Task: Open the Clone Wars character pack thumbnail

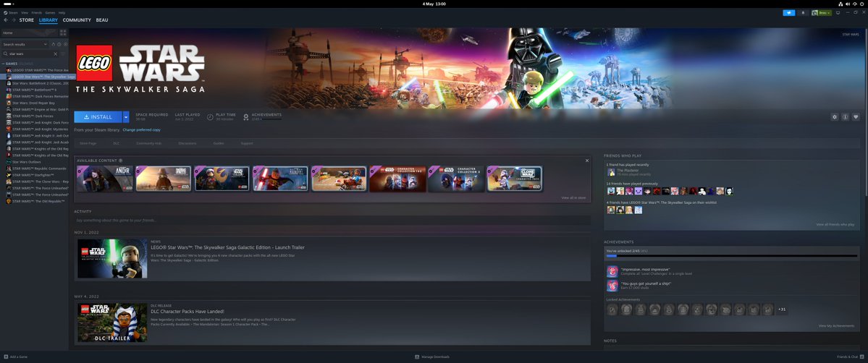Action: click(515, 179)
